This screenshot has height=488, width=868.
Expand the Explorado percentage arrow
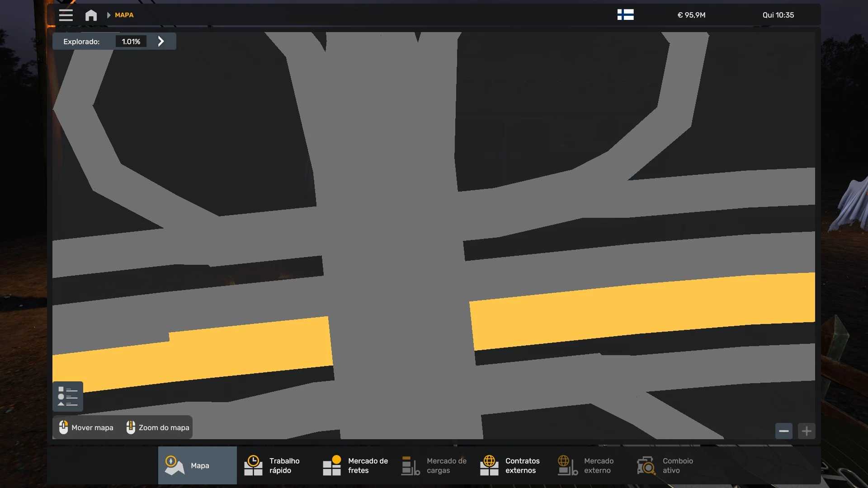tap(161, 41)
